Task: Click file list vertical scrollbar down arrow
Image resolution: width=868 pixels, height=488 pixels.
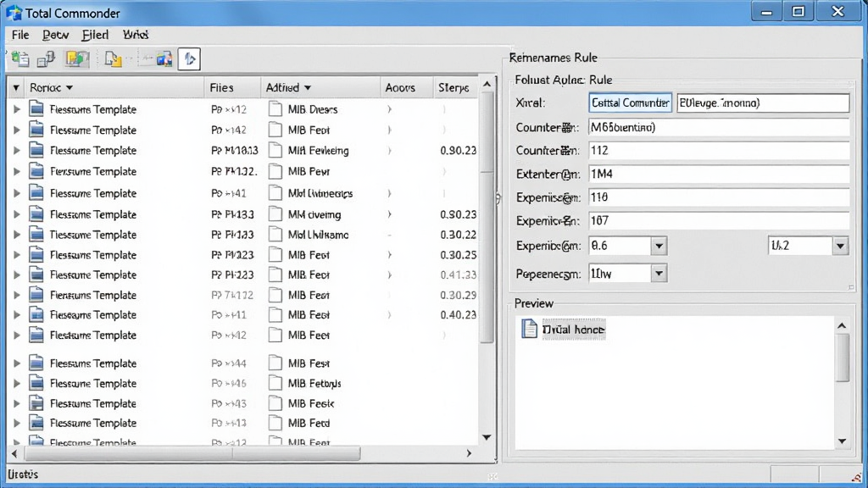Action: [x=487, y=437]
